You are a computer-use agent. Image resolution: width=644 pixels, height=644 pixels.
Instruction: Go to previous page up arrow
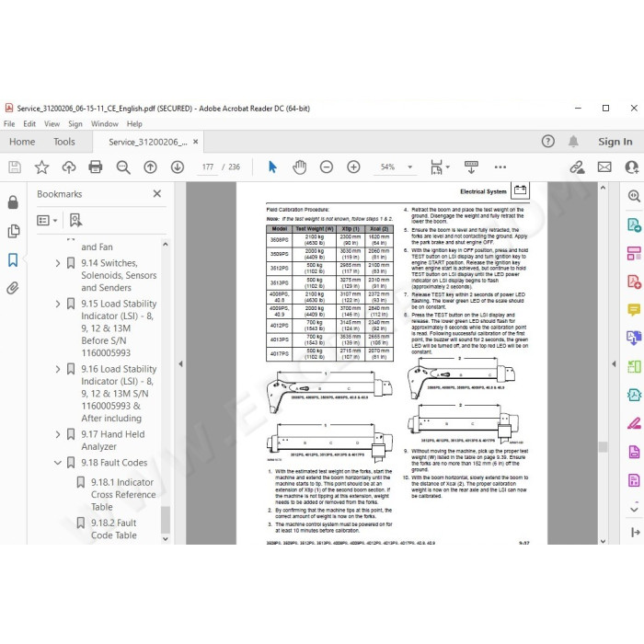tap(150, 167)
